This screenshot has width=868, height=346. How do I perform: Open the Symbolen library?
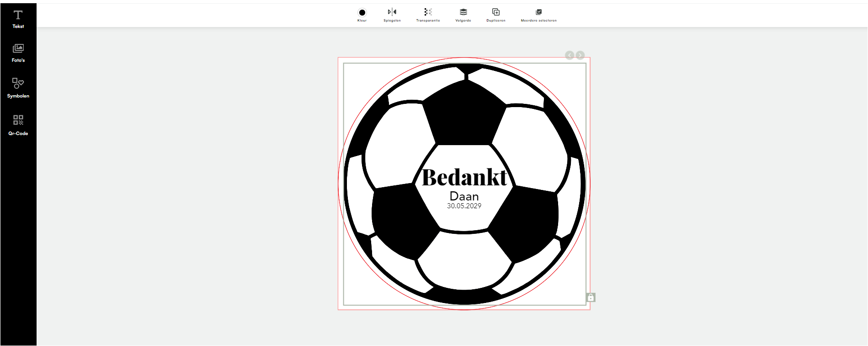click(18, 87)
